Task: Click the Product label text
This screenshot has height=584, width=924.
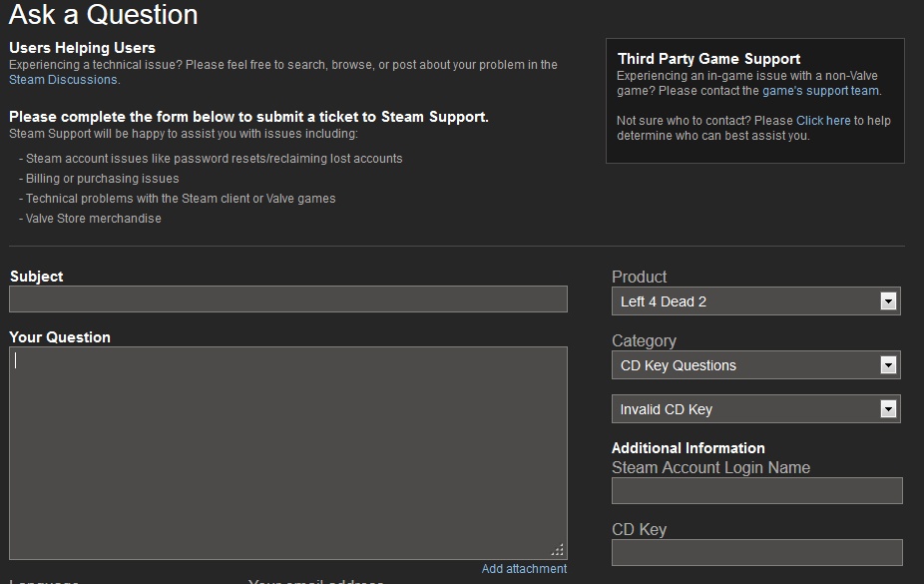Action: (x=639, y=278)
